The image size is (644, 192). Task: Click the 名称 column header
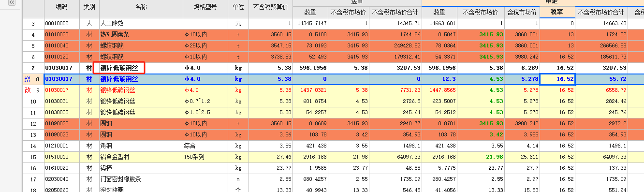pos(141,7)
